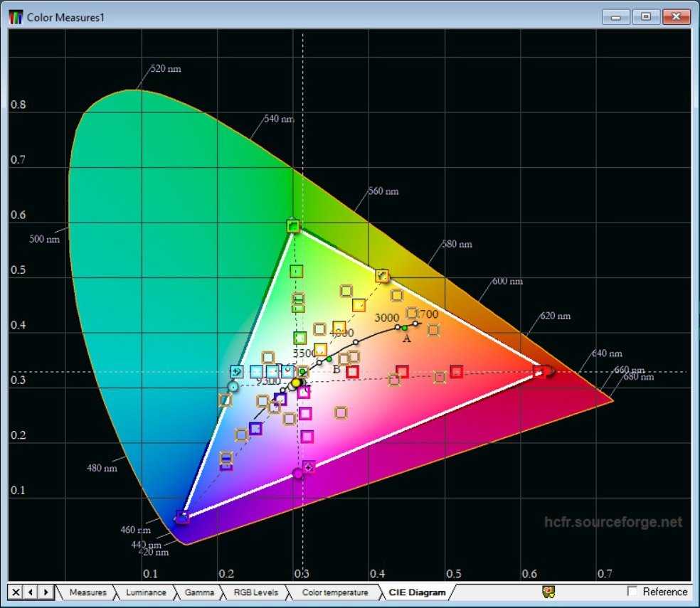700x608 pixels.
Task: Switch to the Measures tab
Action: 87,592
